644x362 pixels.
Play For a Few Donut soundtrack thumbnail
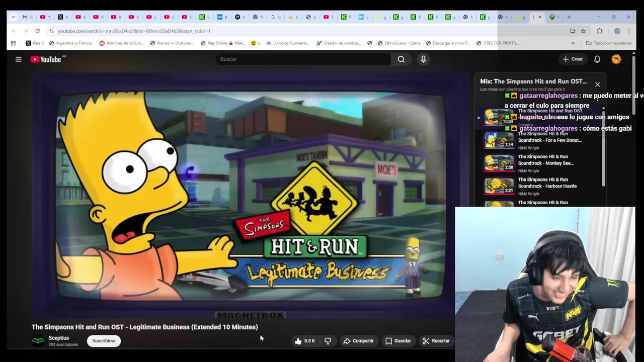pyautogui.click(x=499, y=140)
